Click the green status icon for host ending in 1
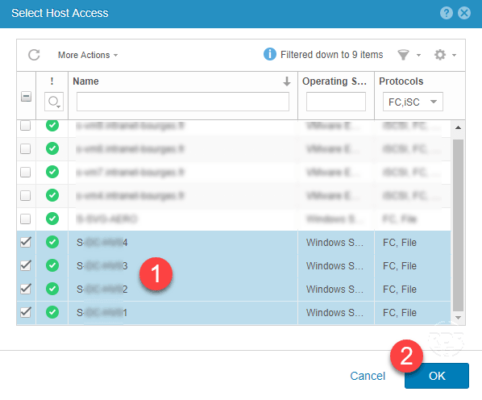482x400 pixels. (x=52, y=312)
